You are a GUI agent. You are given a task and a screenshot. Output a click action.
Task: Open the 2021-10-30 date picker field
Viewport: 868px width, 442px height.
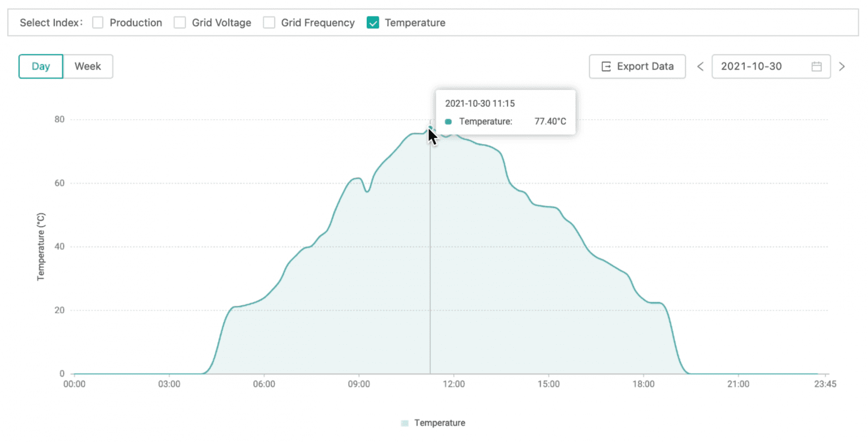point(763,66)
